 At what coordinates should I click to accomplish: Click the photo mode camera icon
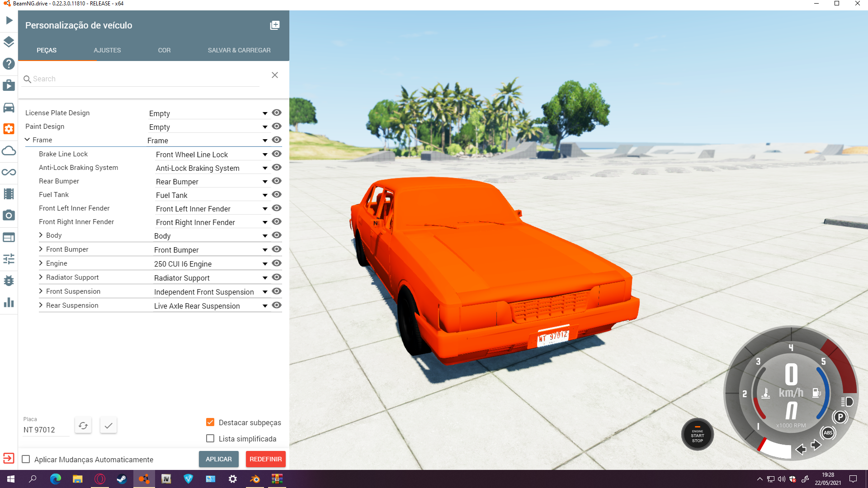click(9, 216)
